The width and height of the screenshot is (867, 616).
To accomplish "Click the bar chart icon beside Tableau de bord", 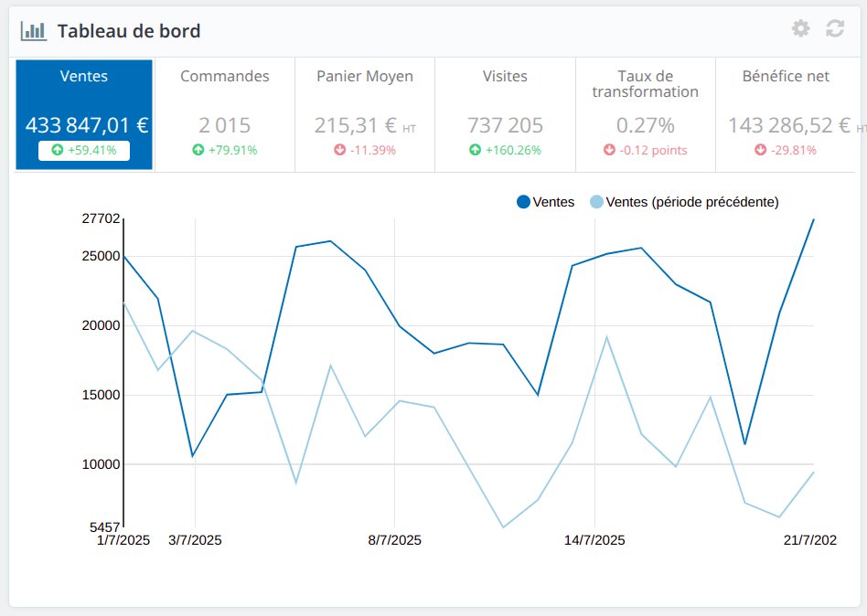I will (x=33, y=31).
